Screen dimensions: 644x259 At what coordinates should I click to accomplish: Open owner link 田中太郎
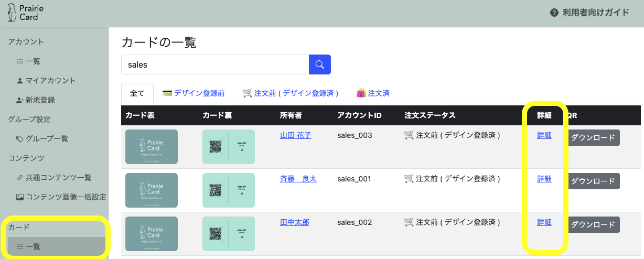295,222
